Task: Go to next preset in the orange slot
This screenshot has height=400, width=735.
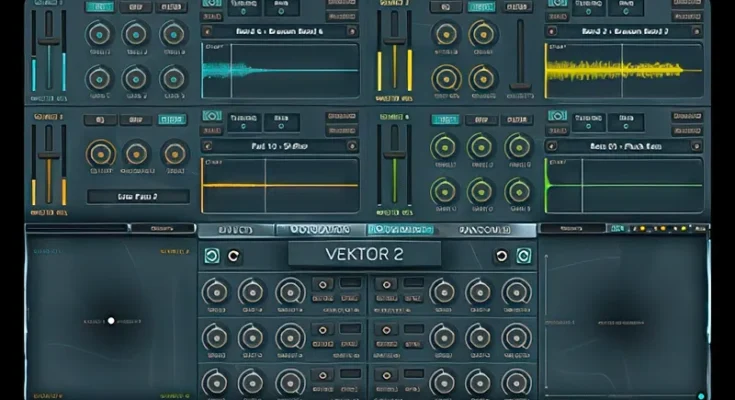Action: tap(352, 146)
